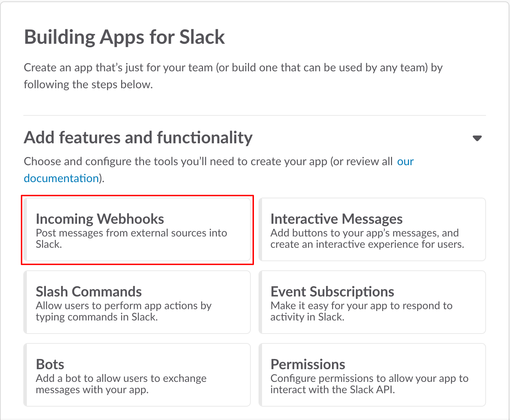Open the Permissions card heading

[308, 365]
